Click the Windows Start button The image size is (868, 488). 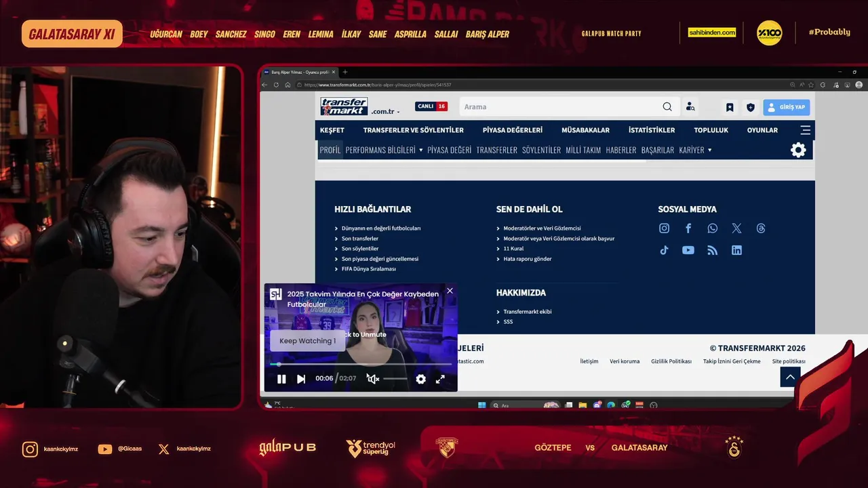coord(481,405)
